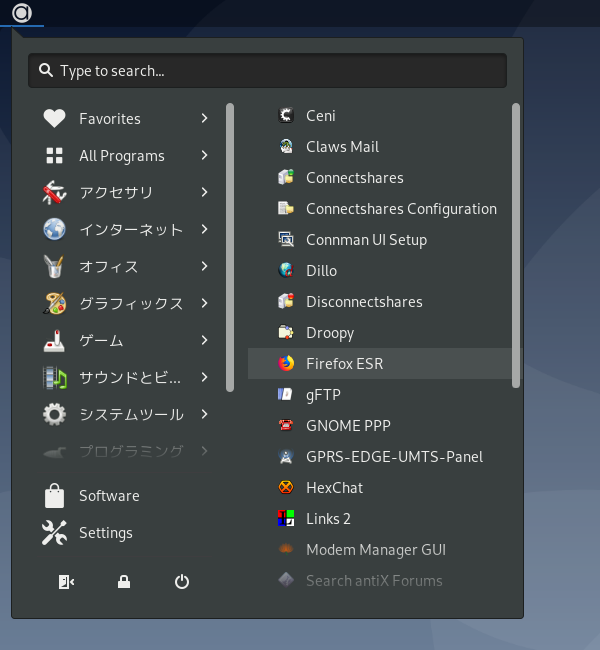Click the インターネット globe icon
The height and width of the screenshot is (650, 600).
click(54, 229)
